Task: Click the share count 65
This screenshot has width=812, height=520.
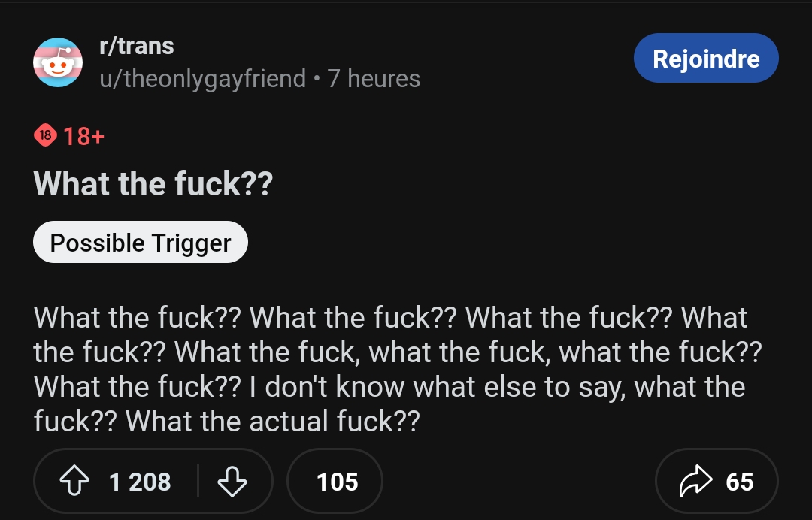Action: [x=740, y=482]
